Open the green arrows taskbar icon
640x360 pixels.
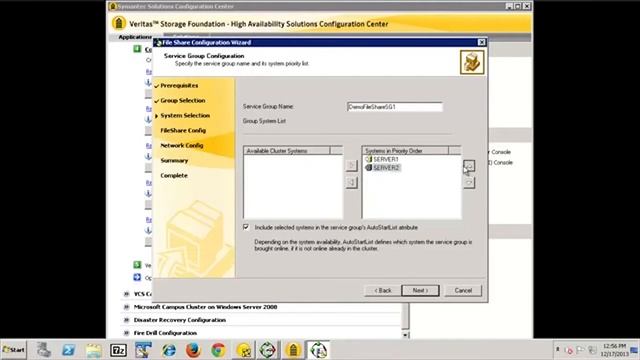[268, 350]
